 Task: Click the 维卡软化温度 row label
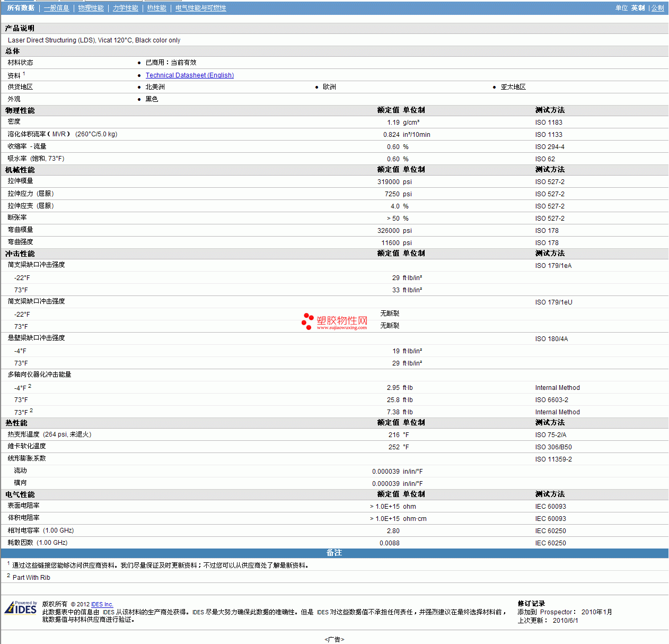tap(27, 446)
